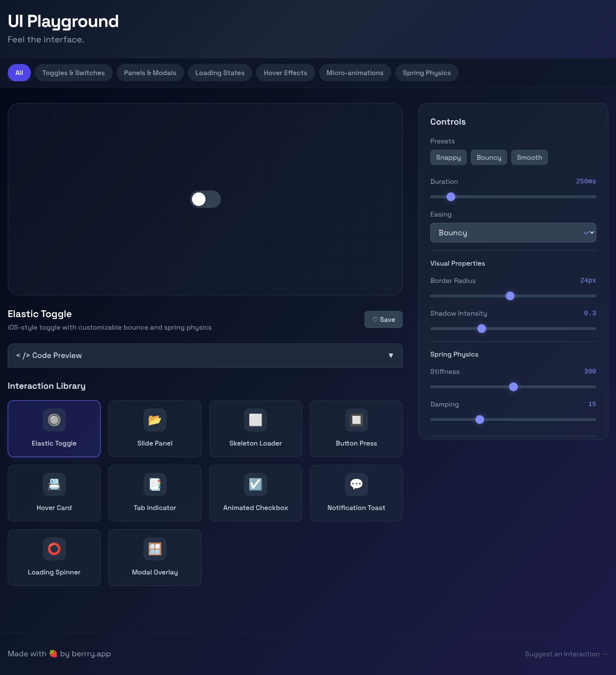The image size is (616, 675).
Task: Click the Hover Card printer icon
Action: (54, 484)
